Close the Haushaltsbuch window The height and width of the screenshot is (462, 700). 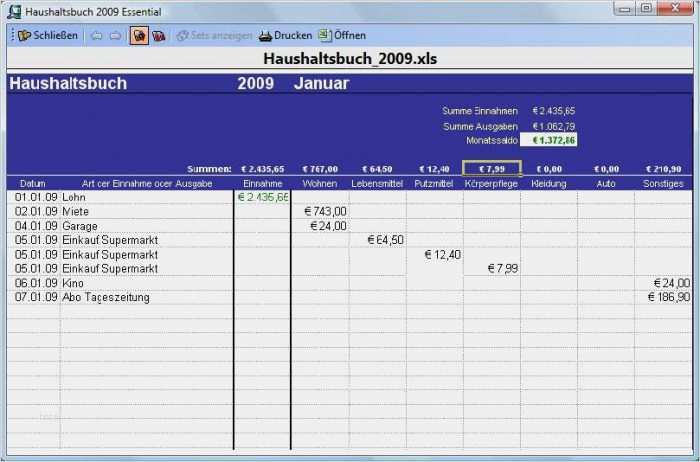[675, 8]
